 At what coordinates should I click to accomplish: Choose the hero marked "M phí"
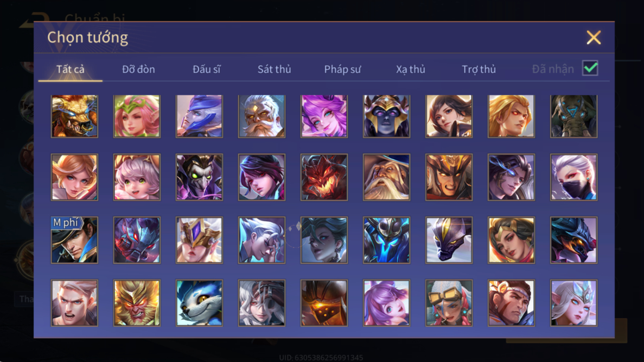pyautogui.click(x=74, y=240)
